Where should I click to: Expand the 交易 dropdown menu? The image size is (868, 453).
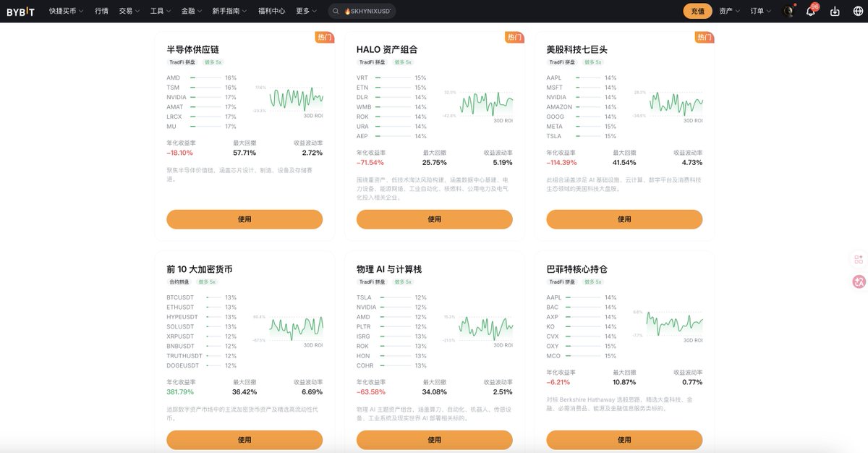[129, 11]
